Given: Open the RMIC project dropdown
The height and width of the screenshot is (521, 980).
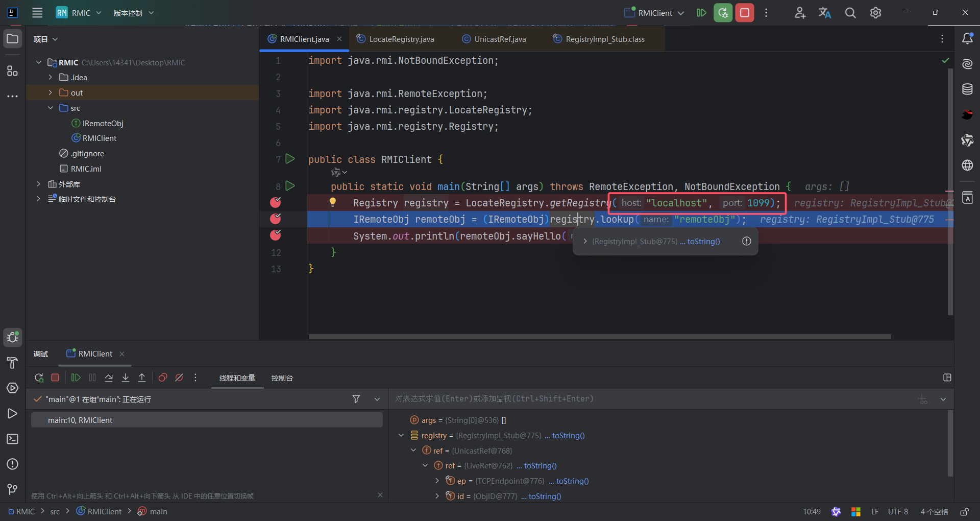Looking at the screenshot, I should [79, 13].
